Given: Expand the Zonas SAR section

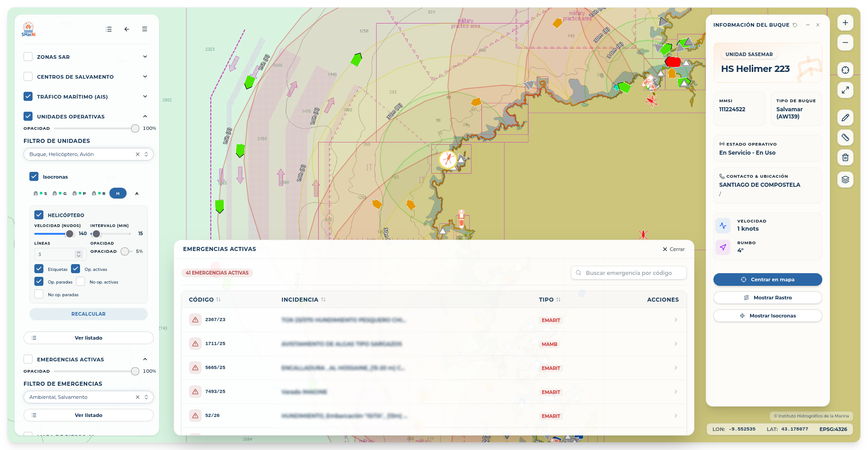Looking at the screenshot, I should [x=145, y=57].
